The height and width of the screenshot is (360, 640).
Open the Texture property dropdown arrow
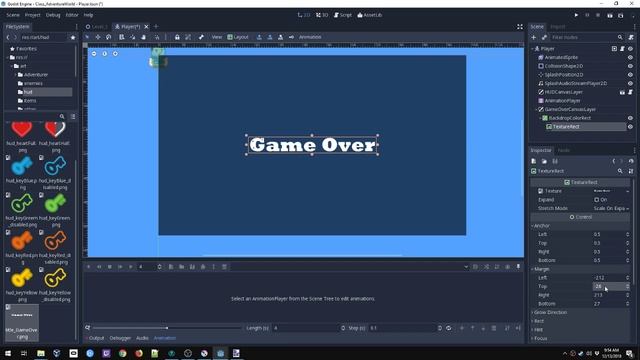click(x=627, y=191)
